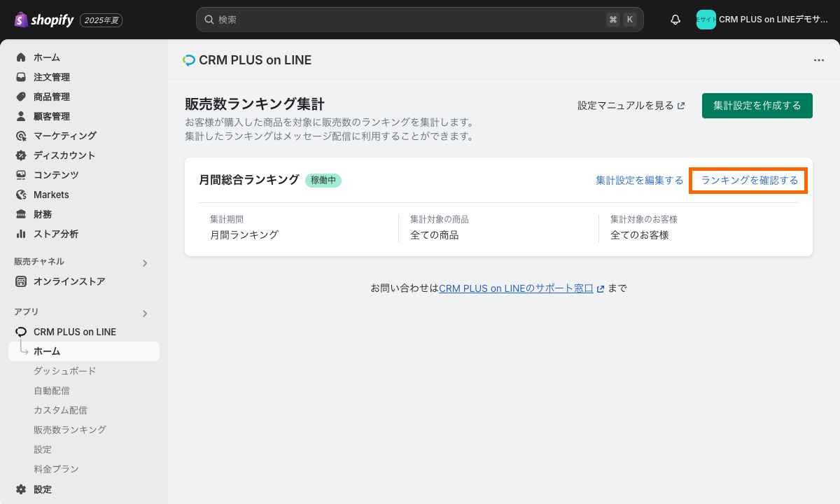Click 集計設定を編集する link
The width and height of the screenshot is (840, 504).
[639, 181]
